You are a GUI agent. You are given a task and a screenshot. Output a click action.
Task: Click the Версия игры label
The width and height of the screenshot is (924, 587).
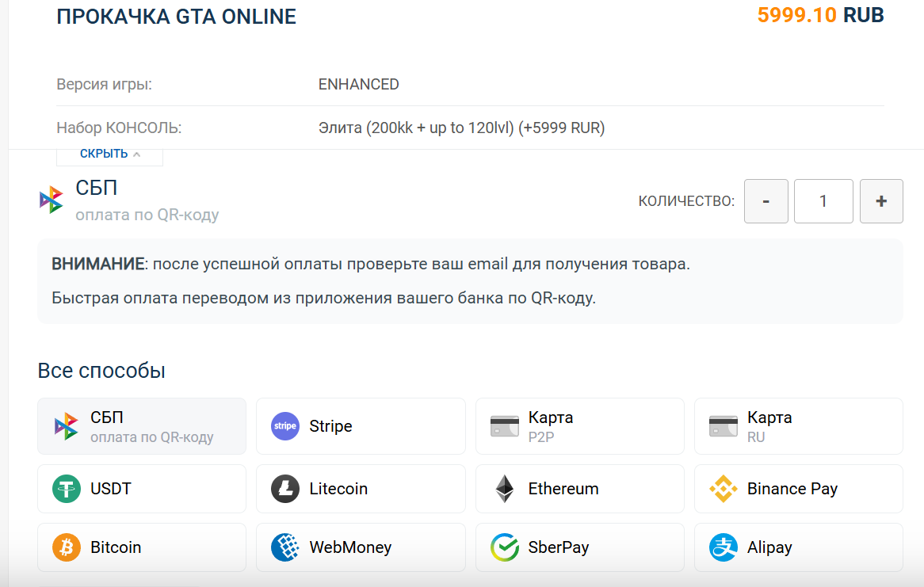coord(105,84)
